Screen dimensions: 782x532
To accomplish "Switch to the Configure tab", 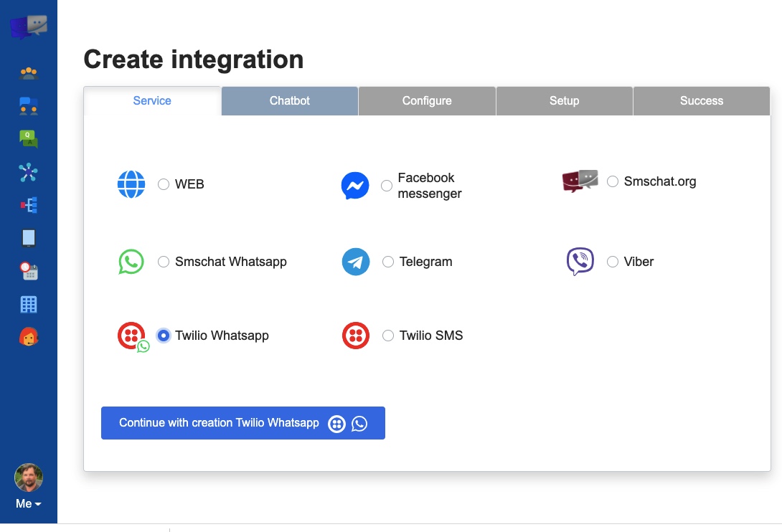I will 427,100.
